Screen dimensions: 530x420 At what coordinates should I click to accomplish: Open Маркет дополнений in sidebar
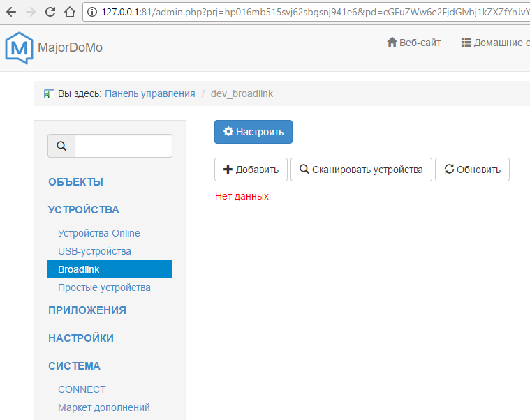pyautogui.click(x=104, y=407)
